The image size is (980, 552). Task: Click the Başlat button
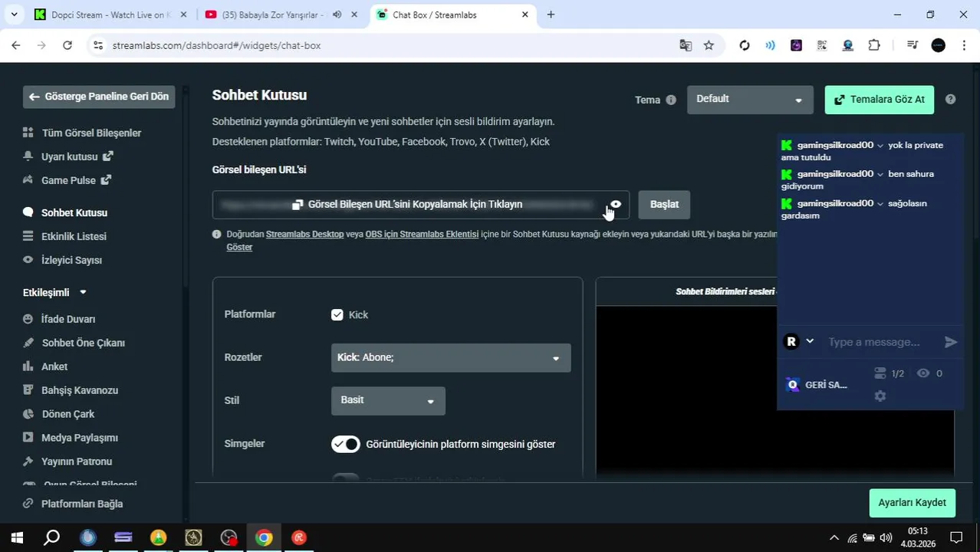[664, 205]
